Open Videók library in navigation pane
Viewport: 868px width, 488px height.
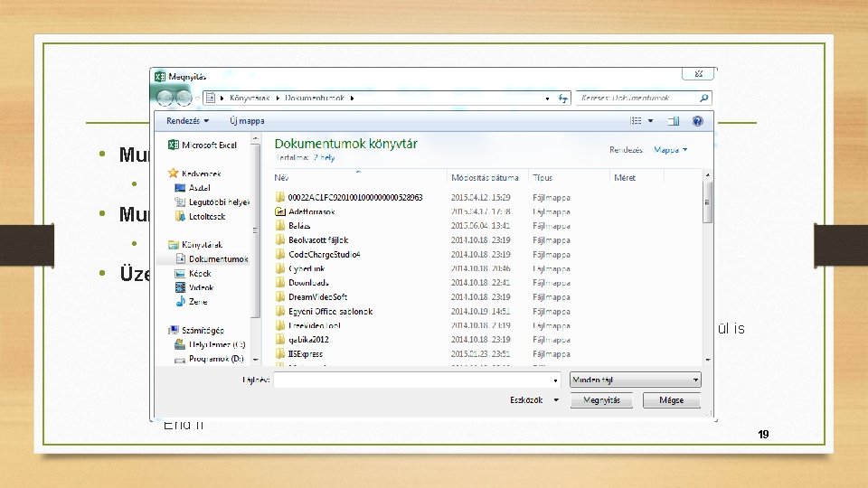(193, 287)
